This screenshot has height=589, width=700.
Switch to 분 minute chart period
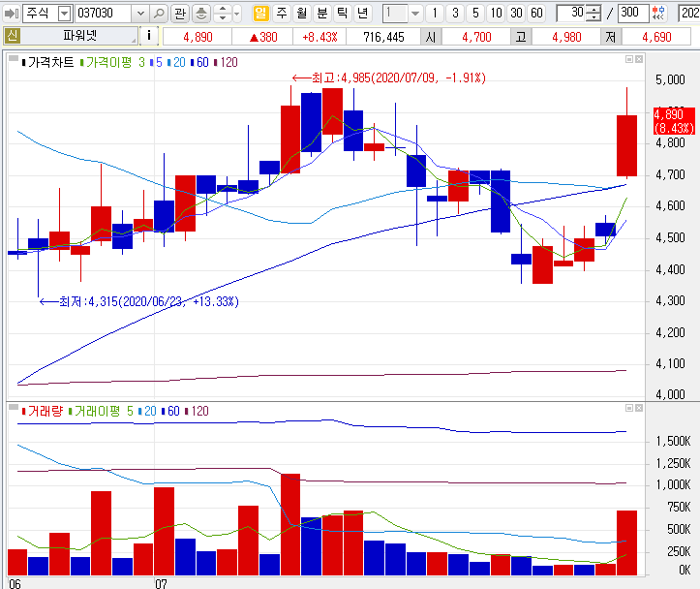tap(321, 13)
